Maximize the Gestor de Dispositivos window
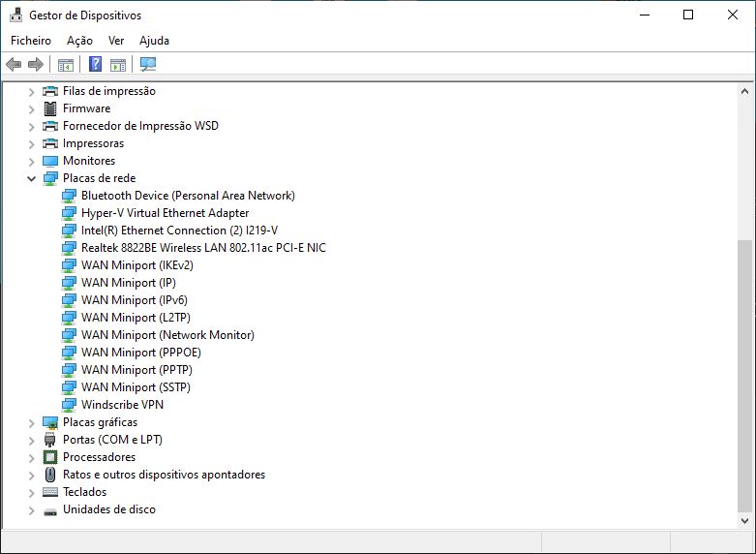The image size is (756, 554). [688, 15]
